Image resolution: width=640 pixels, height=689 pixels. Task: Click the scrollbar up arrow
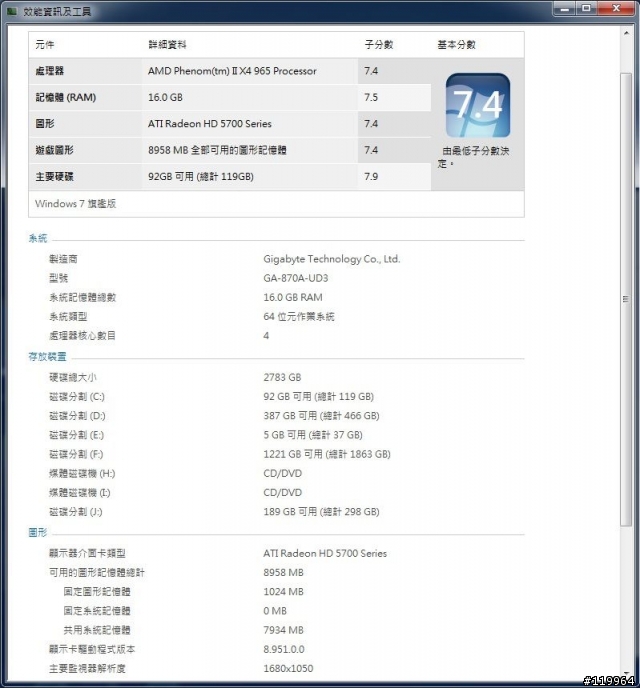[626, 33]
